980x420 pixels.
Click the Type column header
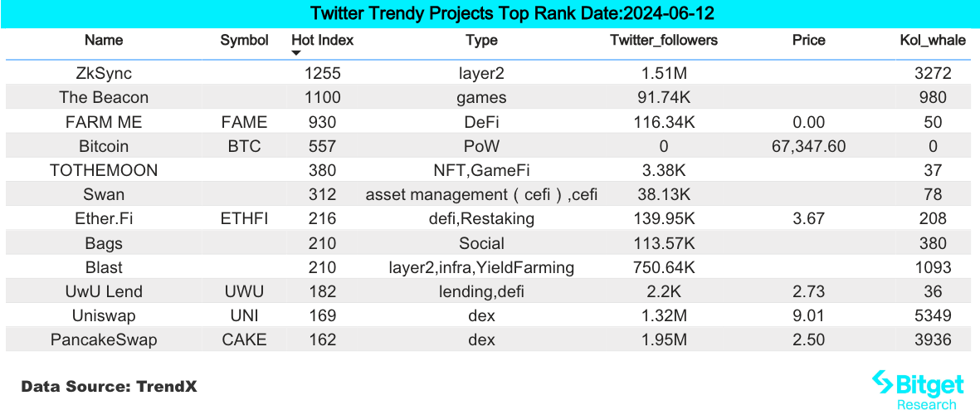pyautogui.click(x=481, y=40)
